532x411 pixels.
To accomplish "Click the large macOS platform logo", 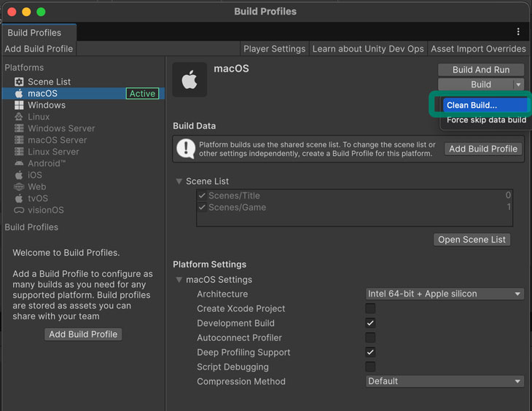I will coord(189,79).
